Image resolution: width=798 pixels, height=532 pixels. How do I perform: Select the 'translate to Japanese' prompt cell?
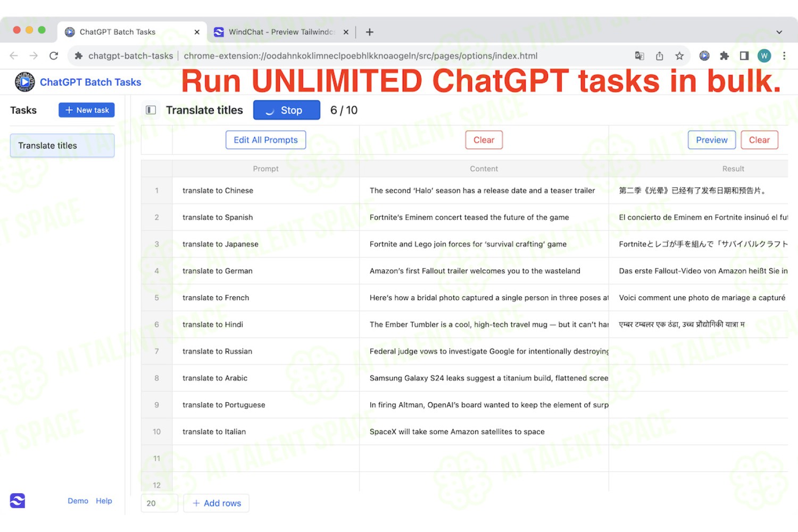pos(266,244)
